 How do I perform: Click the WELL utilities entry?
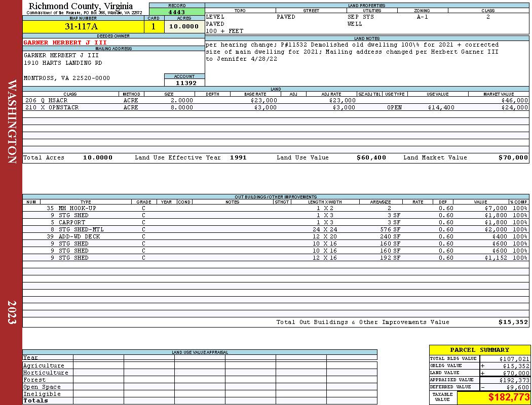355,24
